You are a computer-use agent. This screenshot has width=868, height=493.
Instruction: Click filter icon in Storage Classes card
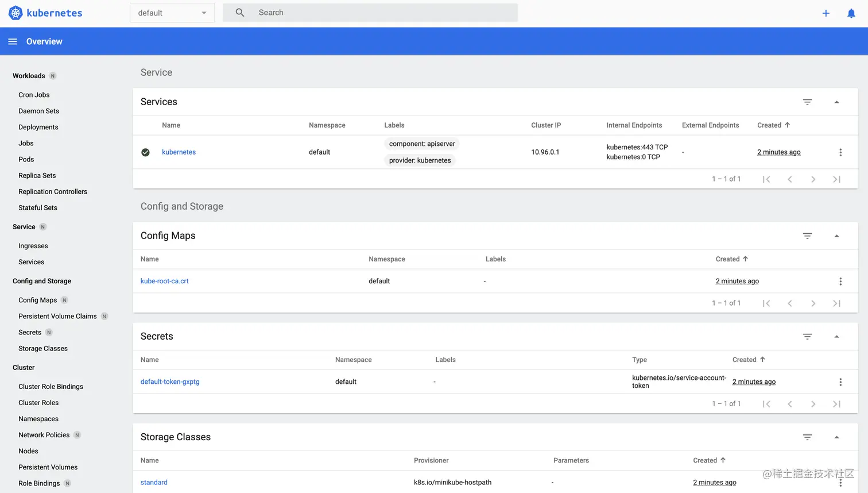(x=807, y=437)
